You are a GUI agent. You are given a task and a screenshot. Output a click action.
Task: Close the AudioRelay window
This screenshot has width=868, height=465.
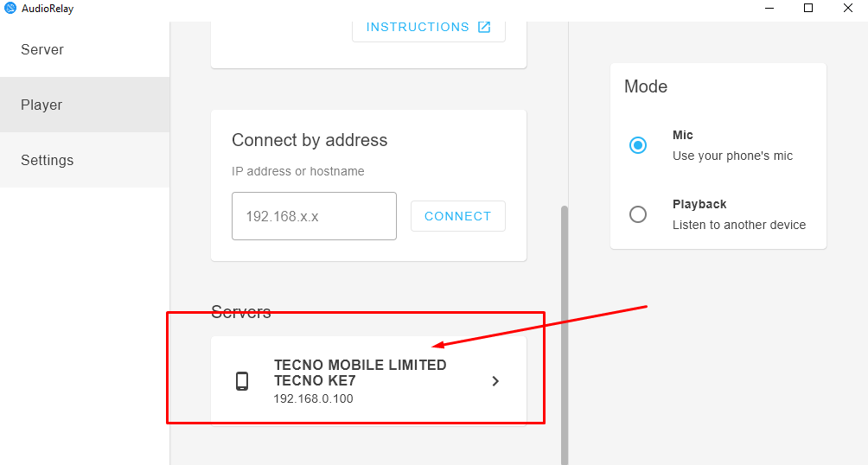click(x=848, y=8)
